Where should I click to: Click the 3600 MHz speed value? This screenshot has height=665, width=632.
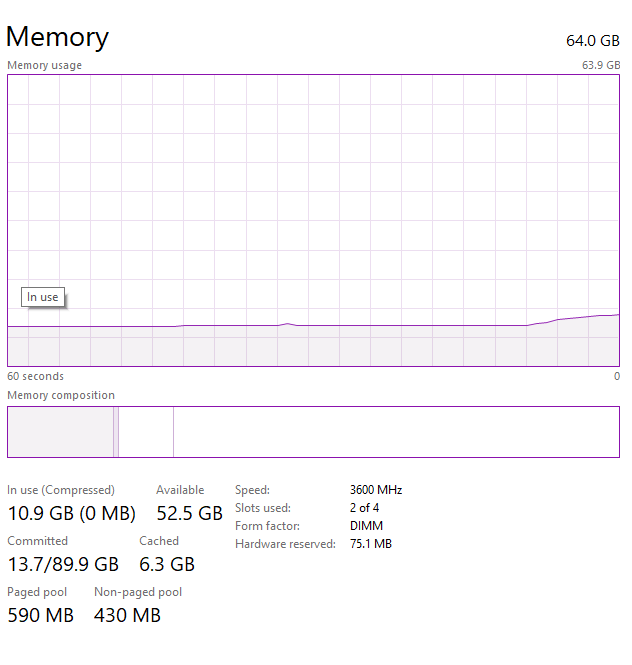[376, 490]
